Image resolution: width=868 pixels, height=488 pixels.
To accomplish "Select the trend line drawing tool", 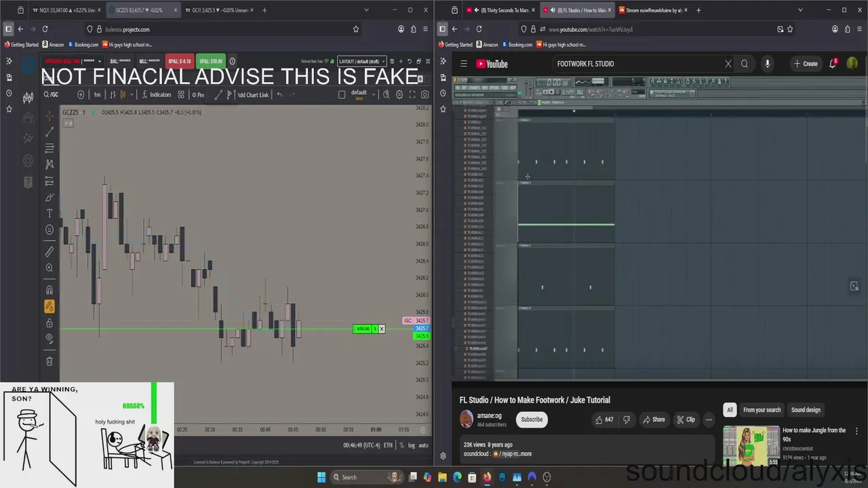I will pos(50,132).
